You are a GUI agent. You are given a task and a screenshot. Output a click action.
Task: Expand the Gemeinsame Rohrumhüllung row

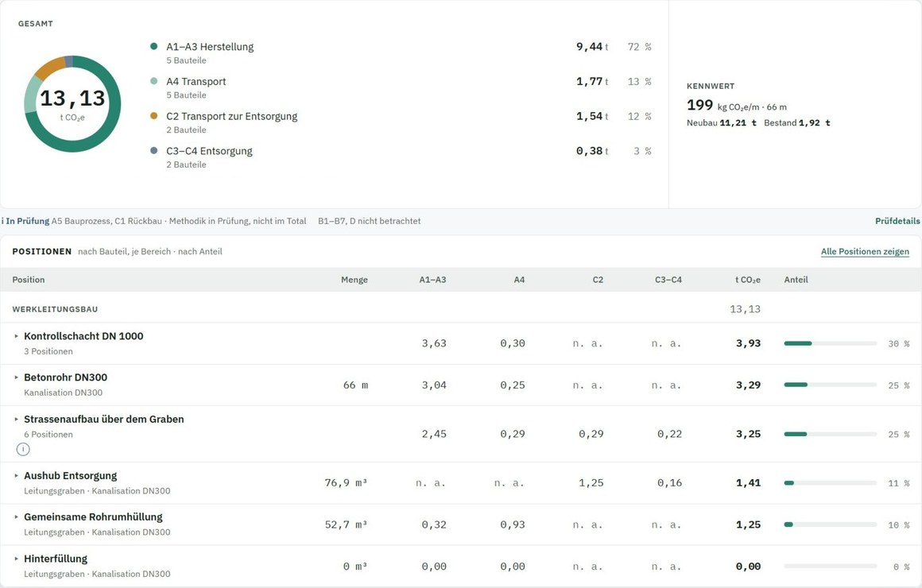point(17,516)
